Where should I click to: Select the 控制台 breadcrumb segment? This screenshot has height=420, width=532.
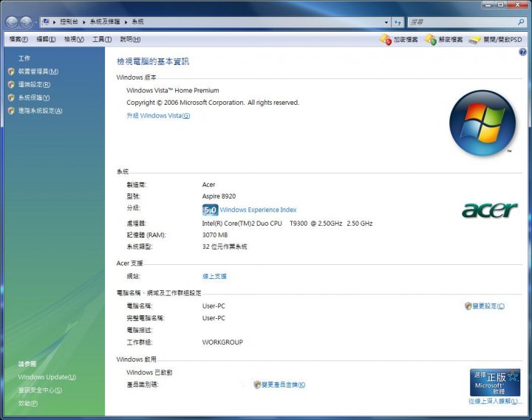69,21
